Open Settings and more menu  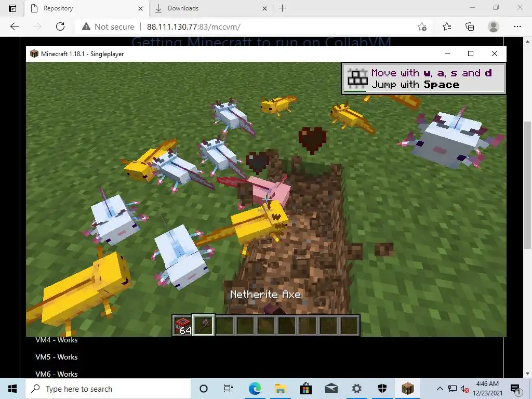point(517,26)
